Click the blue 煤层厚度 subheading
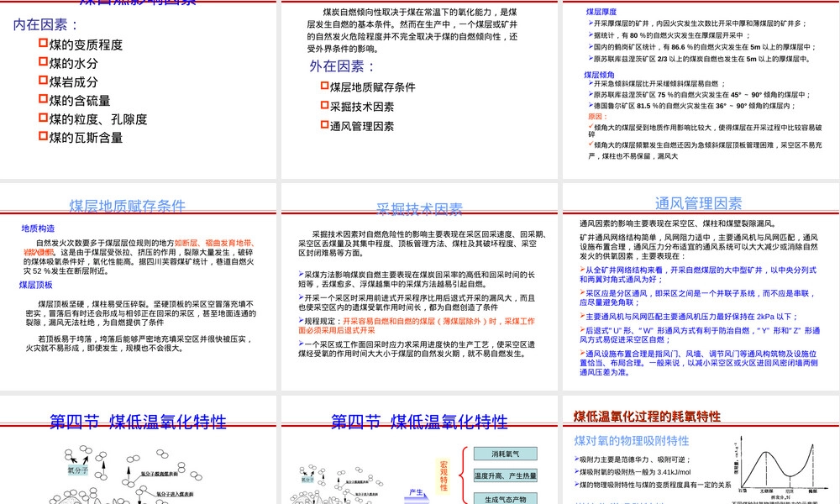The image size is (840, 504). pyautogui.click(x=601, y=12)
